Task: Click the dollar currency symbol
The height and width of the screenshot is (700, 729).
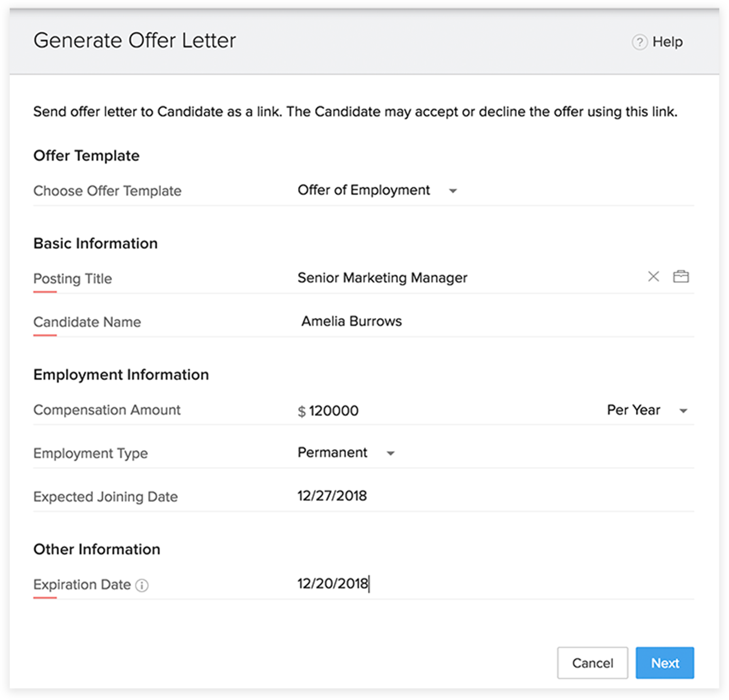Action: tap(301, 411)
